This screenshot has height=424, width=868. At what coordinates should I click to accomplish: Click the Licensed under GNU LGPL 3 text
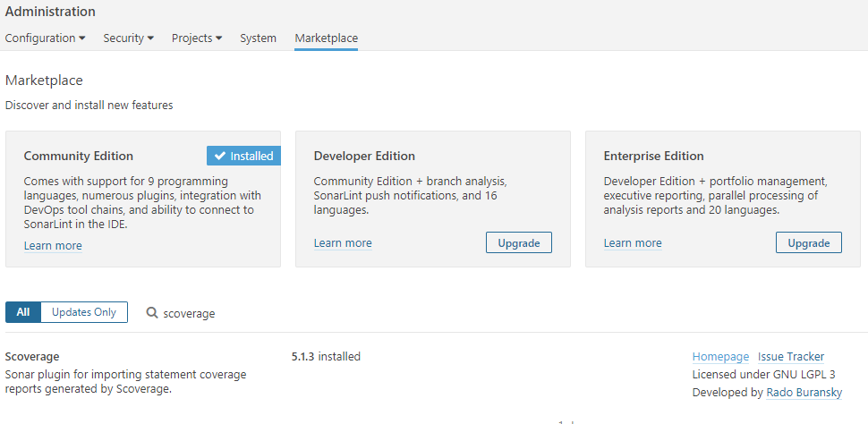pyautogui.click(x=764, y=375)
